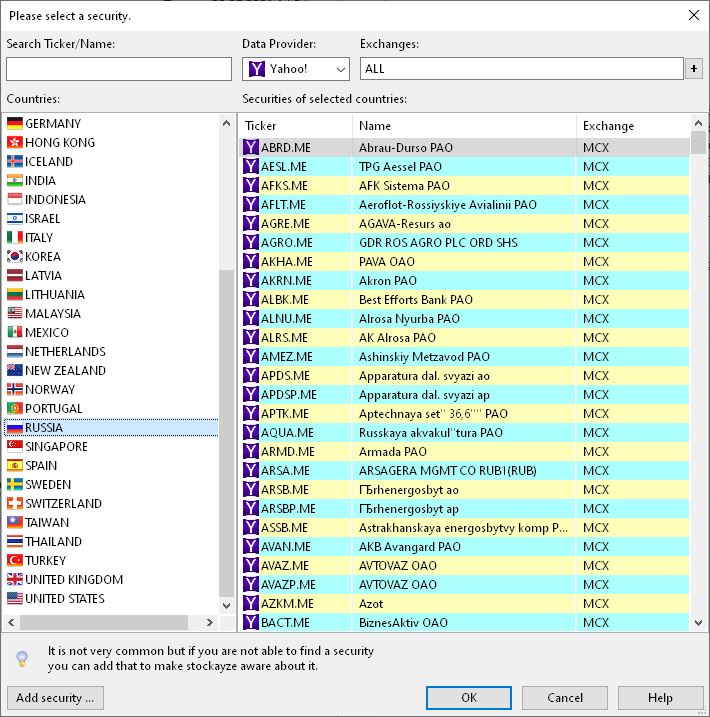The image size is (710, 717).
Task: Click countries horizontal scroll left arrow
Action: 11,622
